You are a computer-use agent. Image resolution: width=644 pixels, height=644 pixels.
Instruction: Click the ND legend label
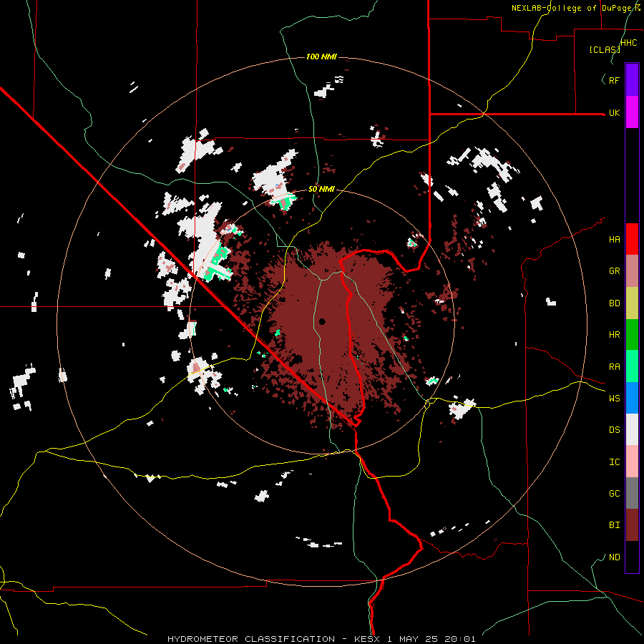point(614,557)
